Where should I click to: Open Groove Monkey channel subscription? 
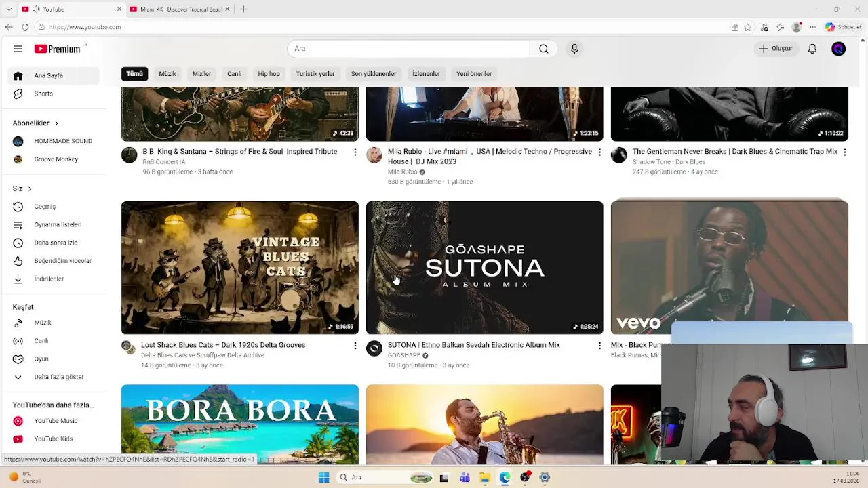click(53, 159)
